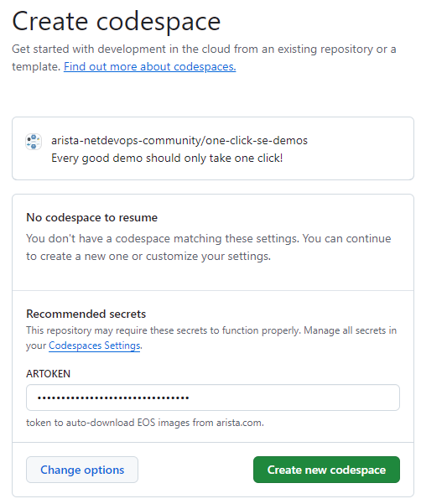Click the Create codespace page heading
The height and width of the screenshot is (504, 421).
pyautogui.click(x=117, y=21)
